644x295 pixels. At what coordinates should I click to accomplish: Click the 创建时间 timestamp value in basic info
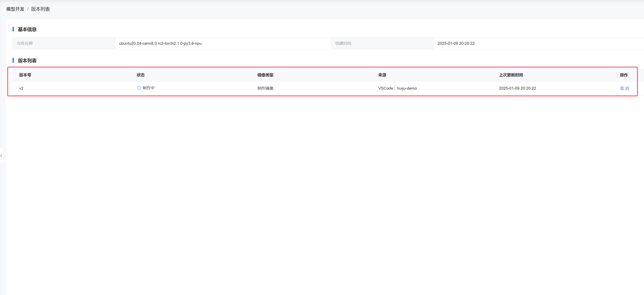[x=456, y=43]
